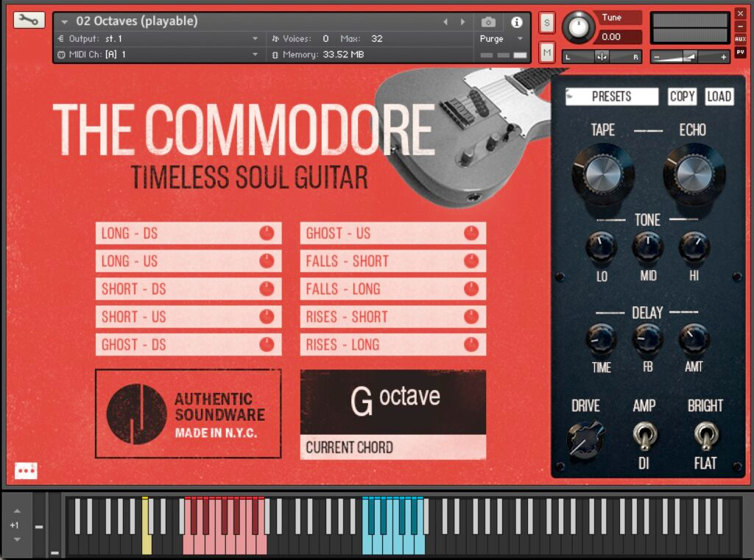Image resolution: width=754 pixels, height=560 pixels.
Task: Click the COPY preset button
Action: pos(682,96)
